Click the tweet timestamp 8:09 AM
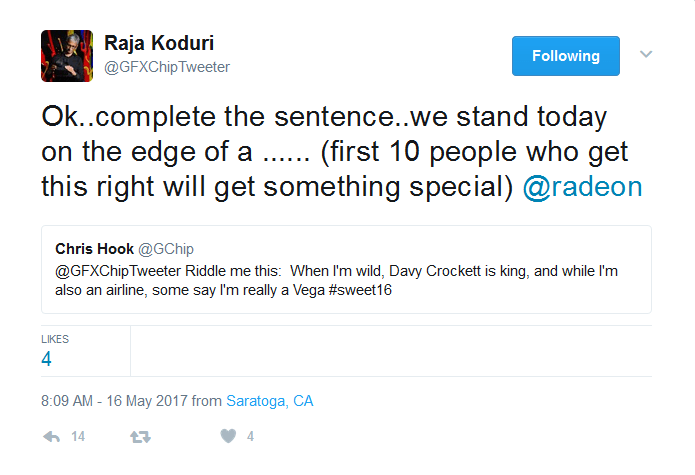Viewport: 695px width, 475px height. (x=74, y=401)
